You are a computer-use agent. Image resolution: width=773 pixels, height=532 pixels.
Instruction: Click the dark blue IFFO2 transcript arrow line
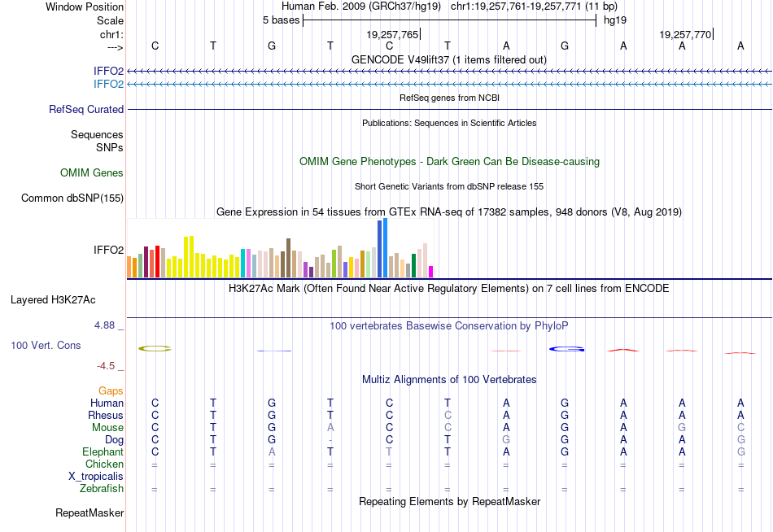pyautogui.click(x=449, y=72)
